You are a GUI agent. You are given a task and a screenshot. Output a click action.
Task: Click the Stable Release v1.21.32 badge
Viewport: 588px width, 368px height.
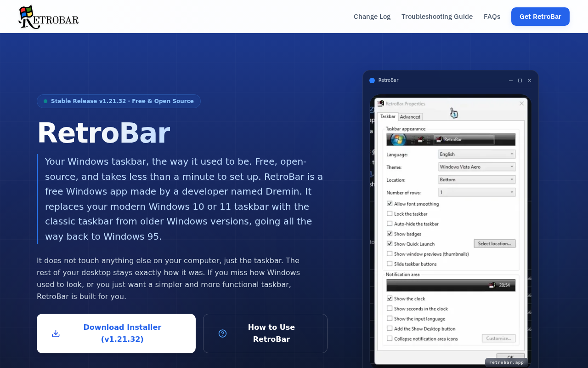tap(119, 101)
